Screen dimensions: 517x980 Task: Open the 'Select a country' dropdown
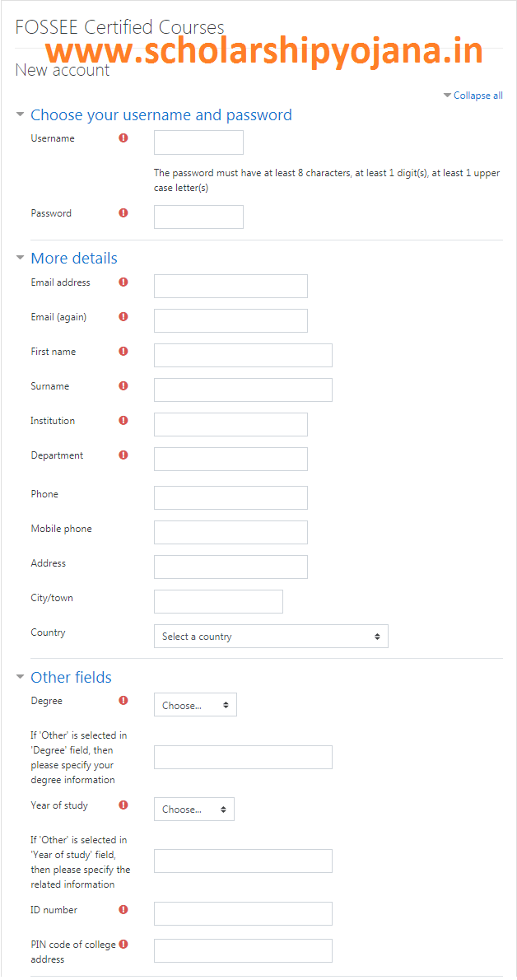(271, 637)
